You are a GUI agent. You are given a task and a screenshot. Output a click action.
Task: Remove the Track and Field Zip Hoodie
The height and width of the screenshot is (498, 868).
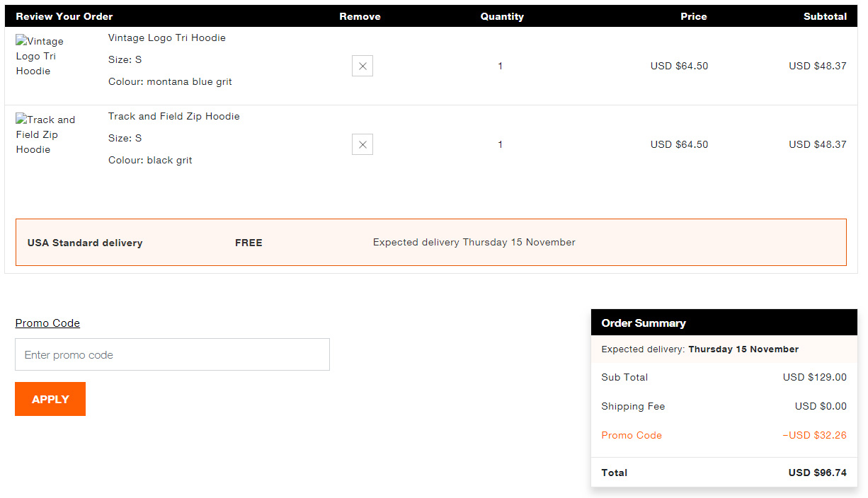(x=362, y=144)
